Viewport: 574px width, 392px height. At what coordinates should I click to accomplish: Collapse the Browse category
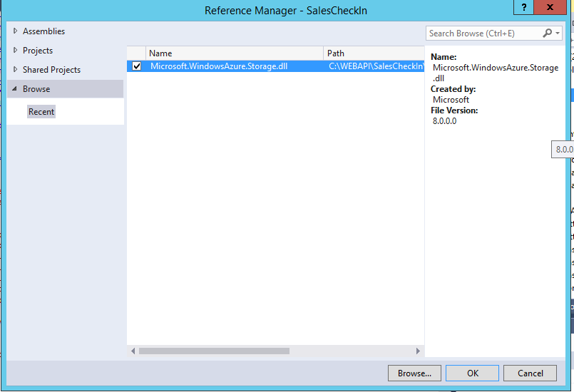point(15,88)
